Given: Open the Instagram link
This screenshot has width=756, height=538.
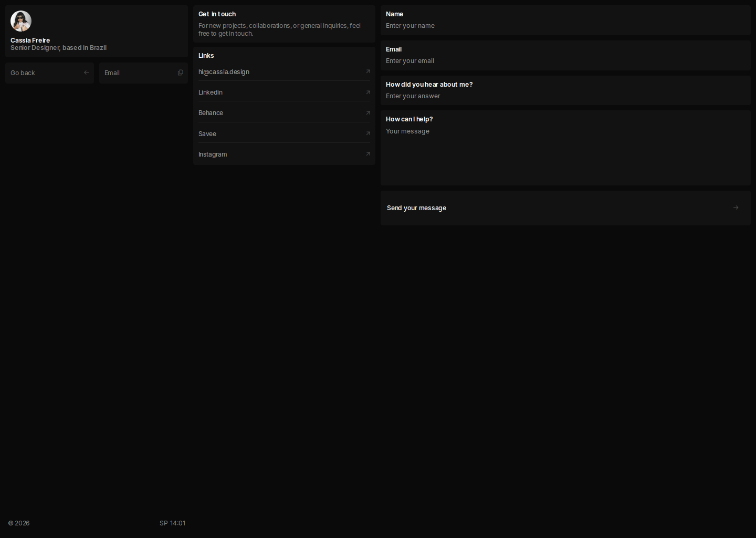Looking at the screenshot, I should [213, 154].
